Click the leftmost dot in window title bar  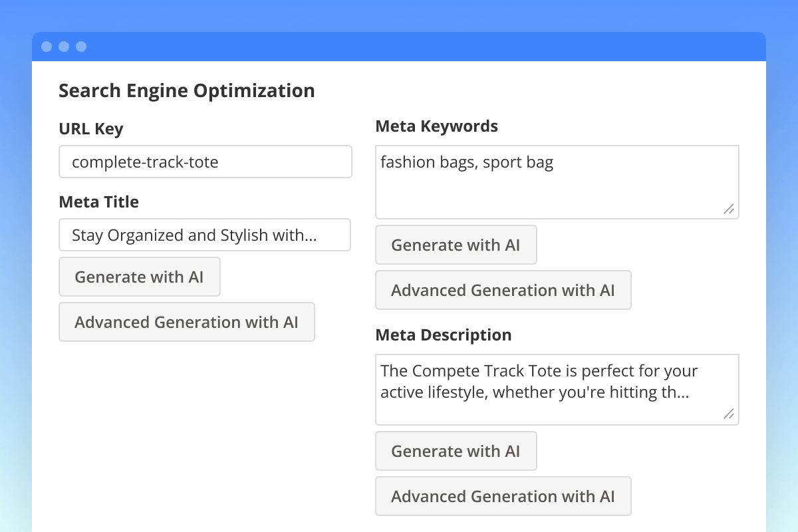(x=47, y=47)
